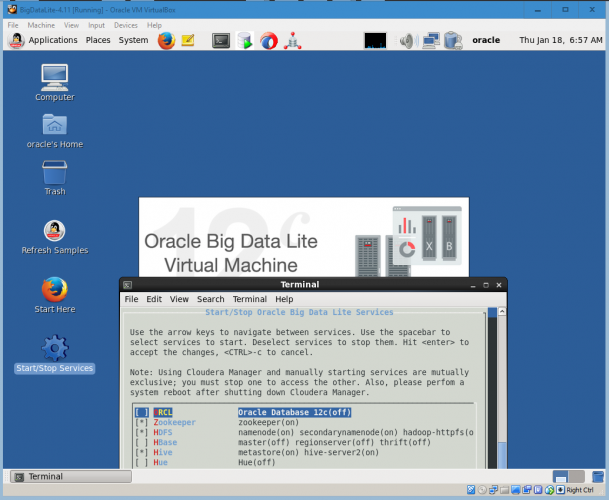Click the blue display status icon
Viewport: 609px width, 500px height.
coord(516,490)
